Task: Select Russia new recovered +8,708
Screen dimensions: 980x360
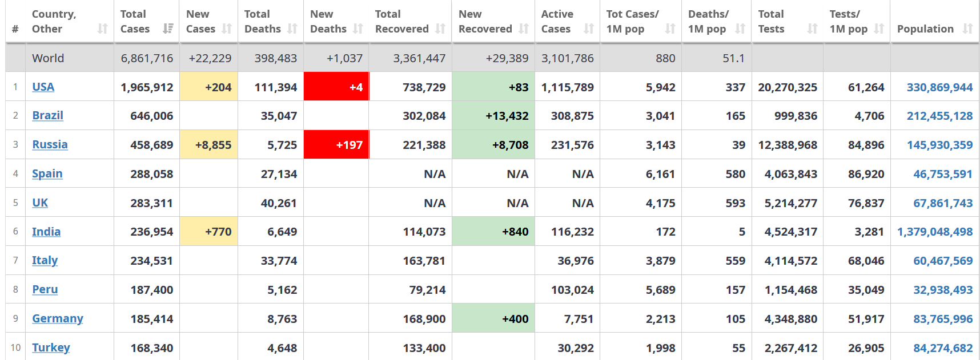Action: pos(493,145)
